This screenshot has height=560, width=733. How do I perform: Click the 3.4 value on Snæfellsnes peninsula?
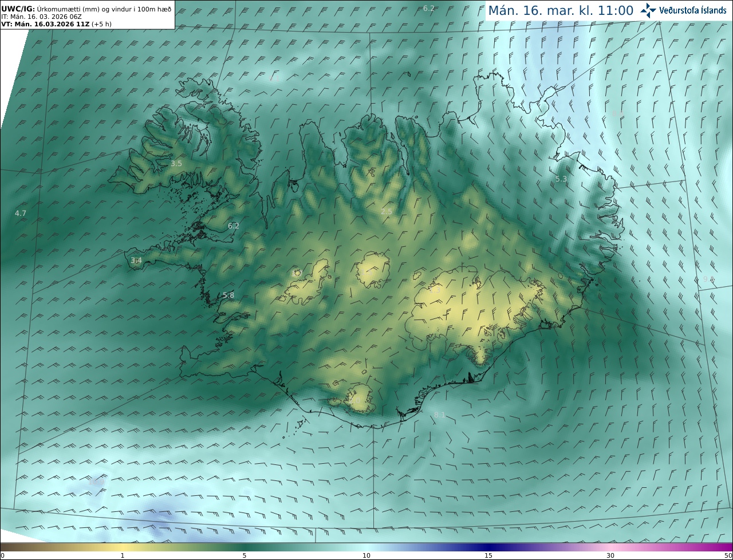[x=136, y=261]
